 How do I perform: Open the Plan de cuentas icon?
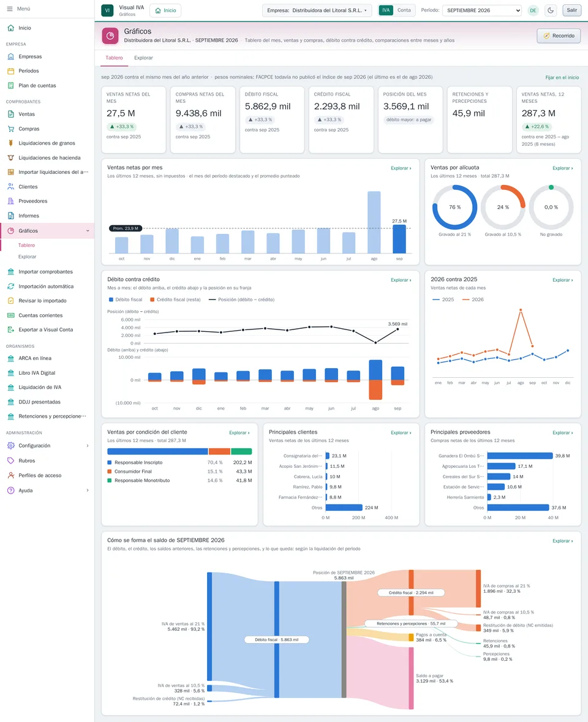10,86
